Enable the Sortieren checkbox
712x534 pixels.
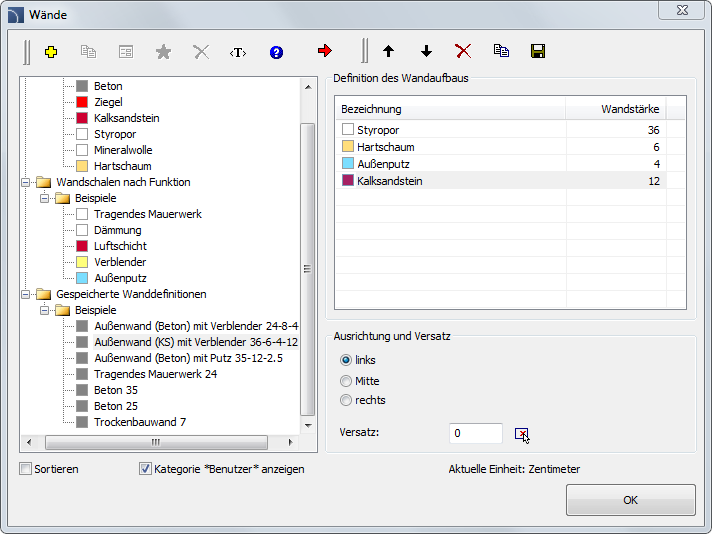[x=25, y=469]
